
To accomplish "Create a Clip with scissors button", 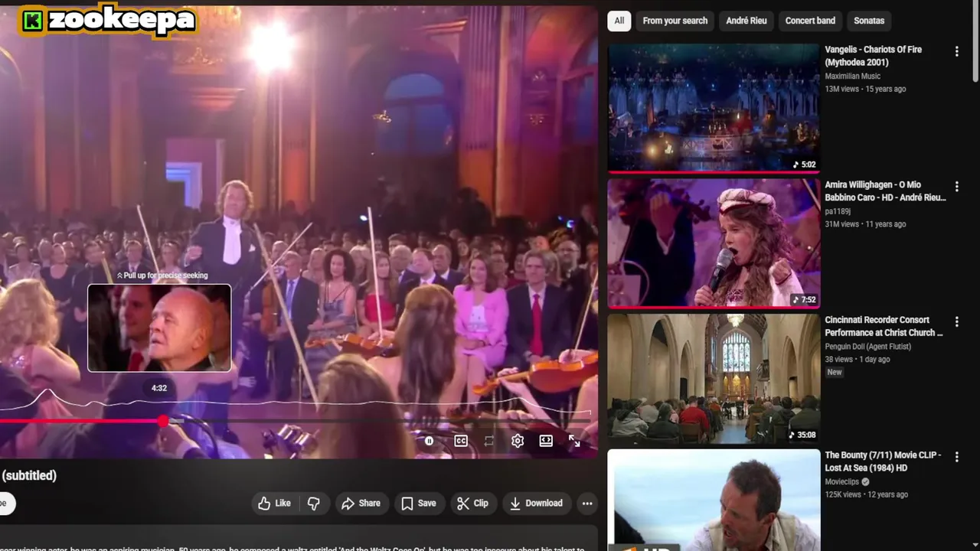I will pyautogui.click(x=472, y=503).
